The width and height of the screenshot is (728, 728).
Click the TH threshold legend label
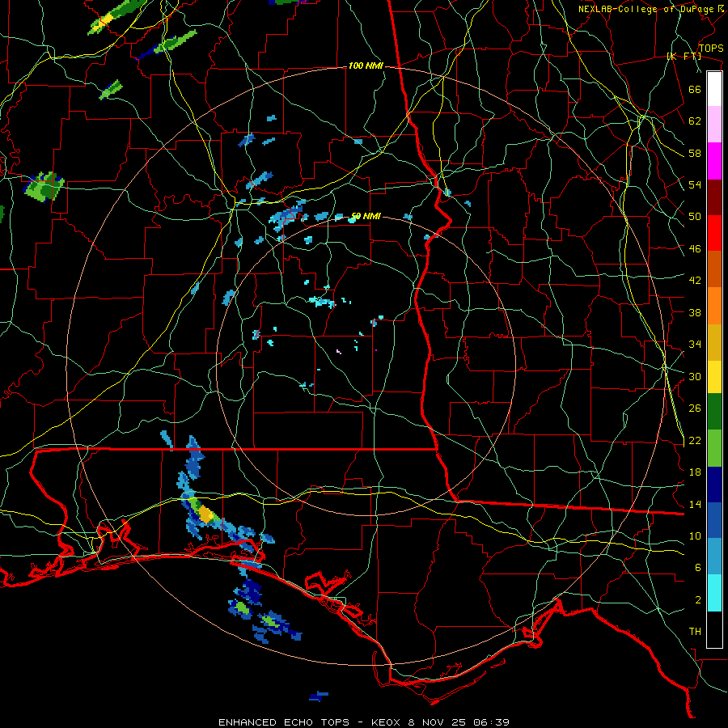coord(695,632)
